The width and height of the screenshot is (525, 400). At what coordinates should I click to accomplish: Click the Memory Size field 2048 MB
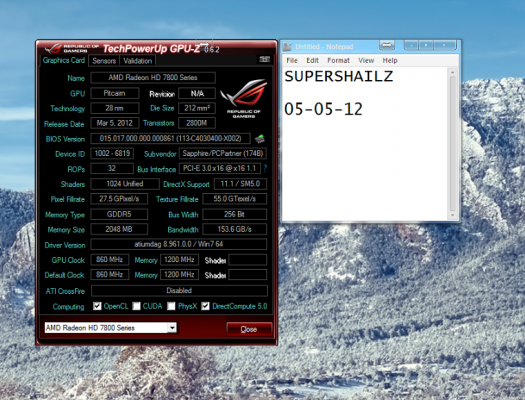click(x=119, y=229)
